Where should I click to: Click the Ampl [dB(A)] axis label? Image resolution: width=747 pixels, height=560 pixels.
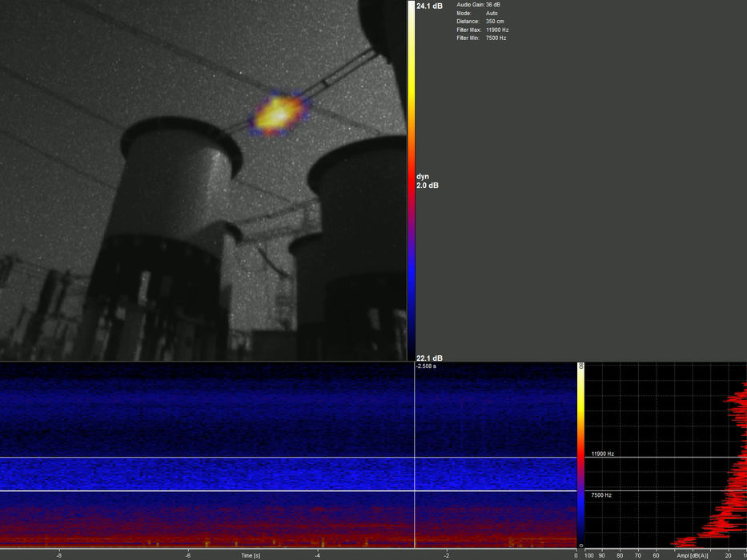(693, 556)
